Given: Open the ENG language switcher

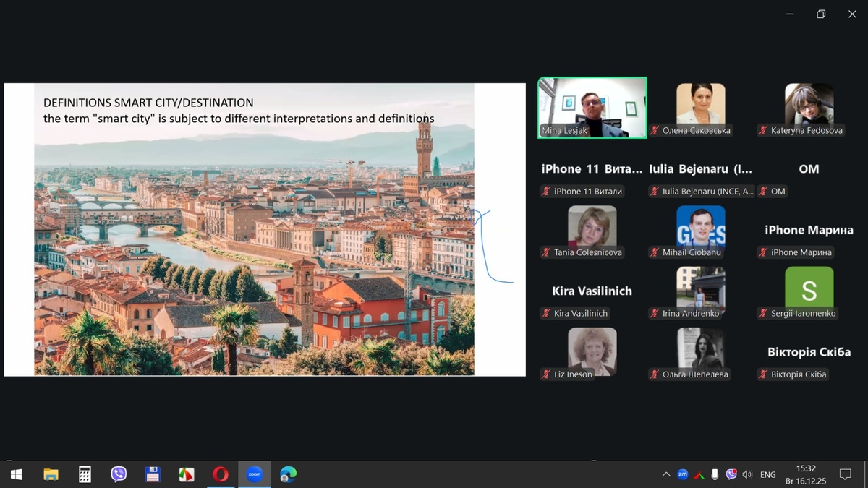Looking at the screenshot, I should (768, 474).
